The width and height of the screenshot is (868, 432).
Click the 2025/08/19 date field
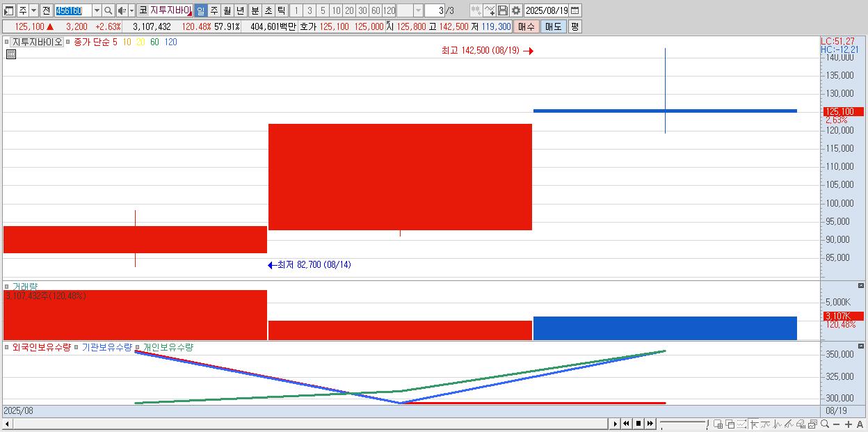(x=547, y=10)
